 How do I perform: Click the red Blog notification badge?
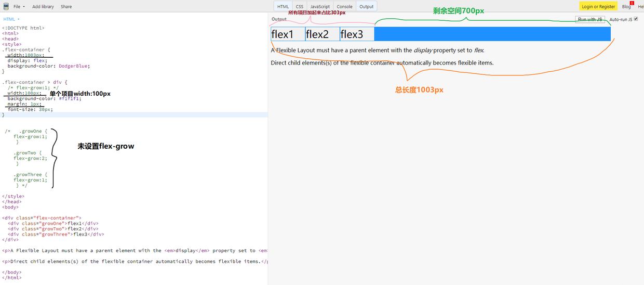pyautogui.click(x=632, y=3)
